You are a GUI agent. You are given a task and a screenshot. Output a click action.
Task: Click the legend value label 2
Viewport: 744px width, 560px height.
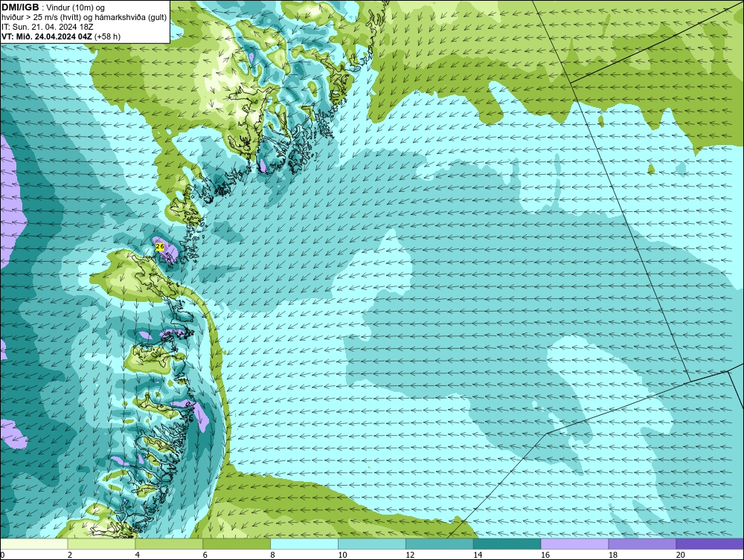click(70, 555)
